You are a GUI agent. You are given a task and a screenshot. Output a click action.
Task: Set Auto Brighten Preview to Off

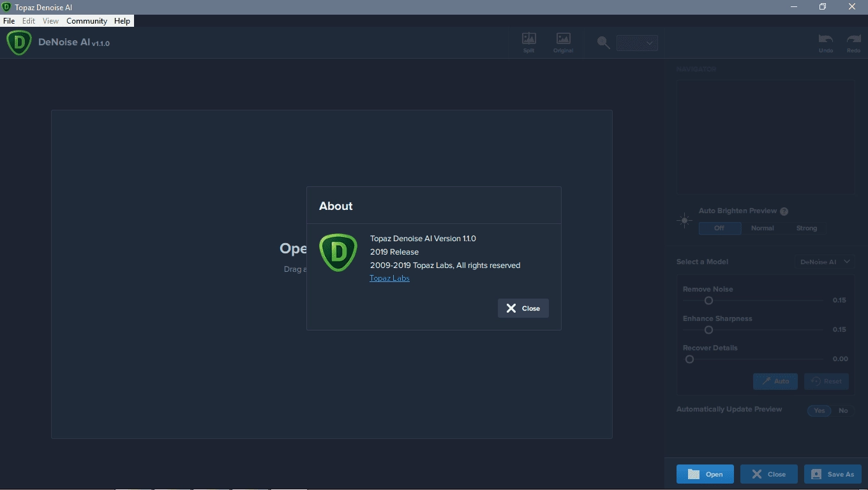(x=719, y=228)
